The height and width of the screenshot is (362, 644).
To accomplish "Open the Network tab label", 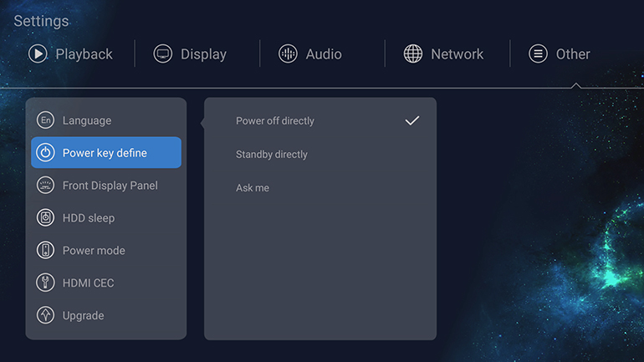I will [457, 54].
